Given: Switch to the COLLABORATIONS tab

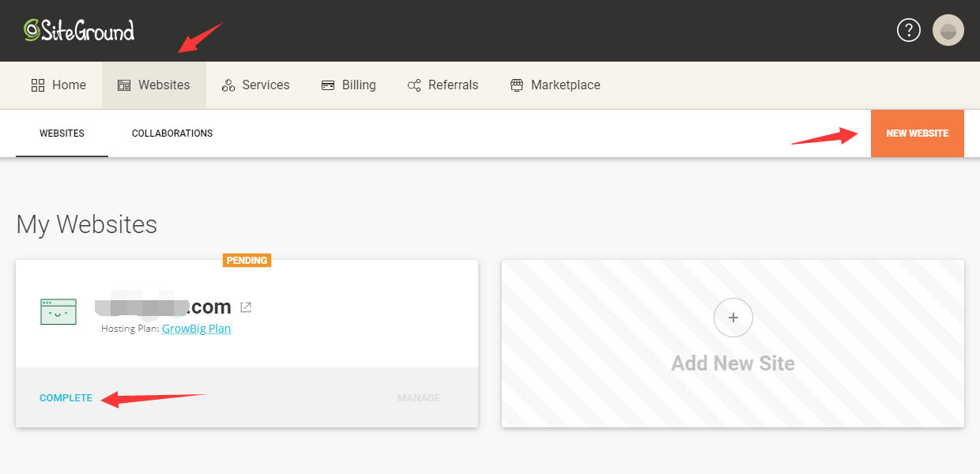Looking at the screenshot, I should [x=172, y=134].
